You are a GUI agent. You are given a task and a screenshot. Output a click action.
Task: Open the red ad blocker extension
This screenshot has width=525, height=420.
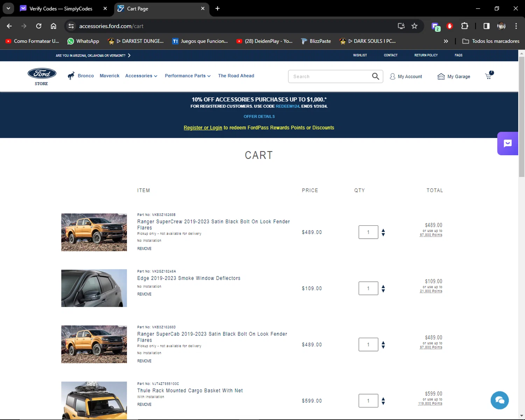(450, 26)
